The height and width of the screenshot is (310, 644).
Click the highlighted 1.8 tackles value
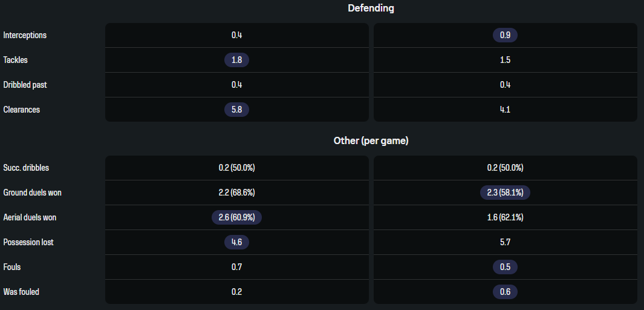236,60
